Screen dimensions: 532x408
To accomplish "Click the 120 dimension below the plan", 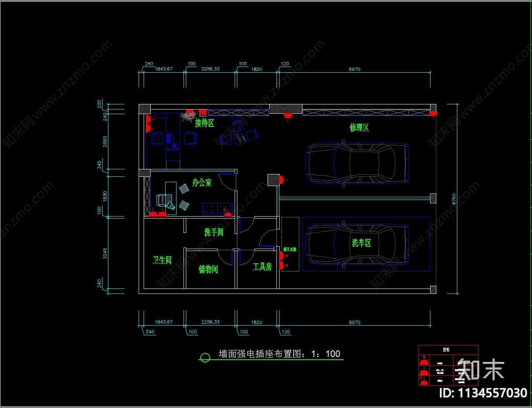I will 286,332.
